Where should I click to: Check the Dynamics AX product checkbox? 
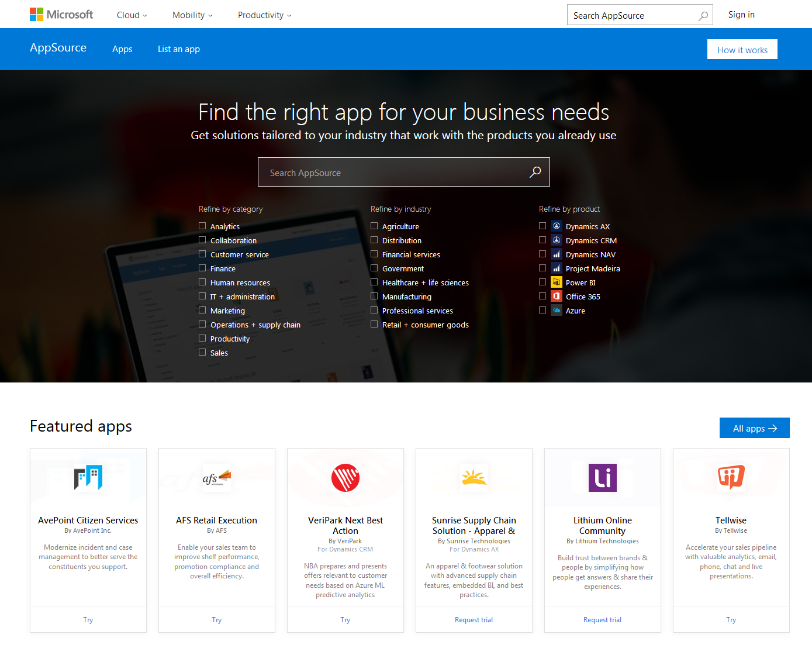click(x=543, y=226)
